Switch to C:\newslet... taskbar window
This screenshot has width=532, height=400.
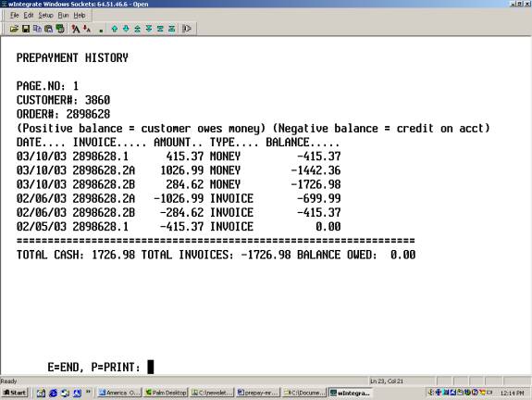[x=212, y=393]
